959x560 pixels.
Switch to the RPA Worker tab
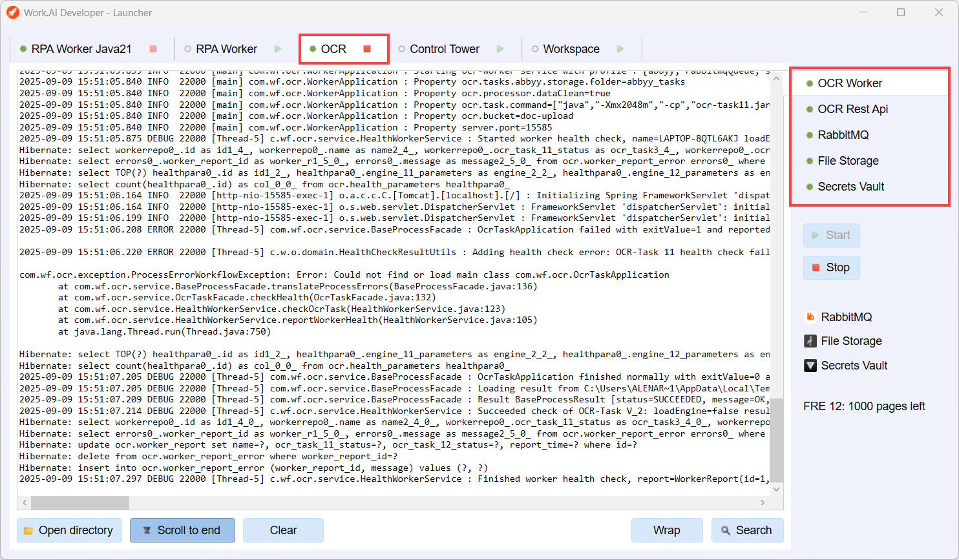coord(226,49)
